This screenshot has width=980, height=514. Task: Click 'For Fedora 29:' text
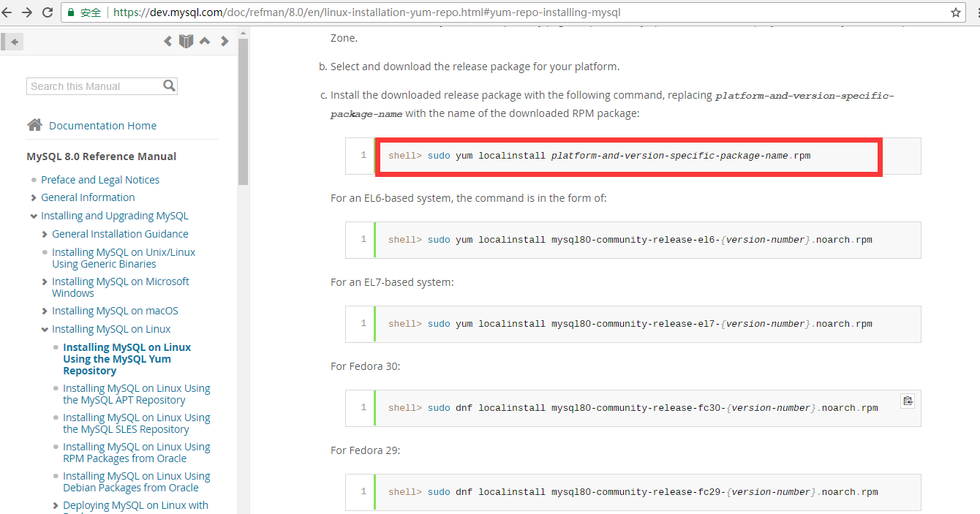tap(365, 450)
